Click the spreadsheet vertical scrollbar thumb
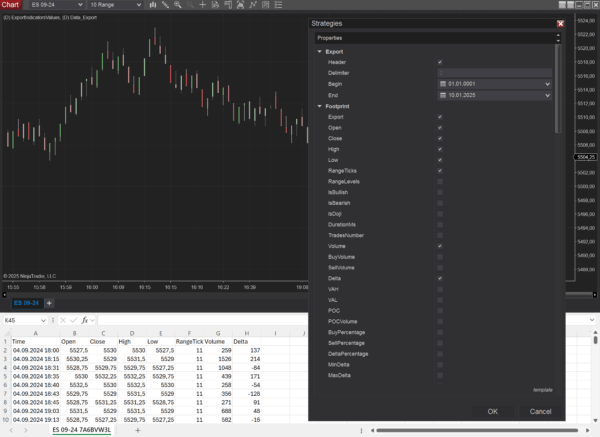The height and width of the screenshot is (437, 600). tap(595, 340)
